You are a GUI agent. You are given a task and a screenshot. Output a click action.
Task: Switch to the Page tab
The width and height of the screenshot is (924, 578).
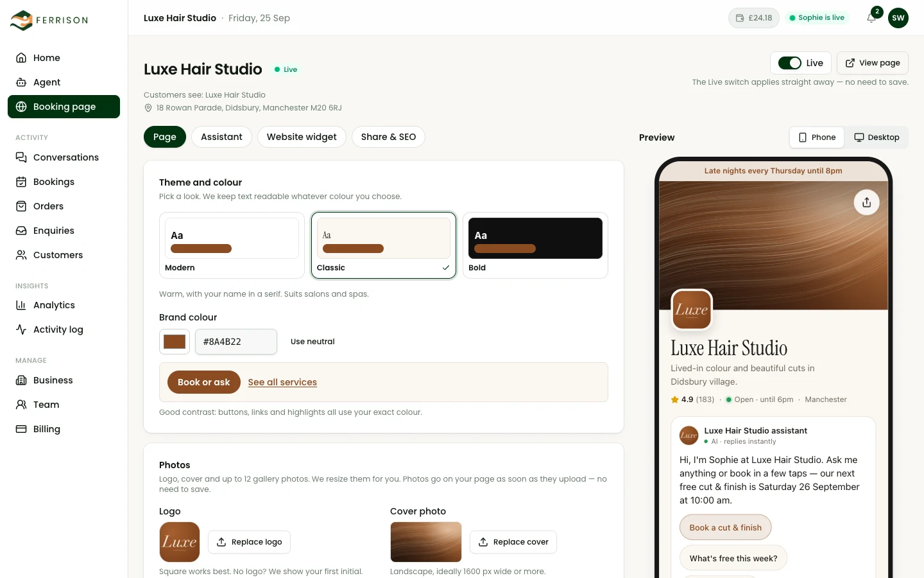165,137
